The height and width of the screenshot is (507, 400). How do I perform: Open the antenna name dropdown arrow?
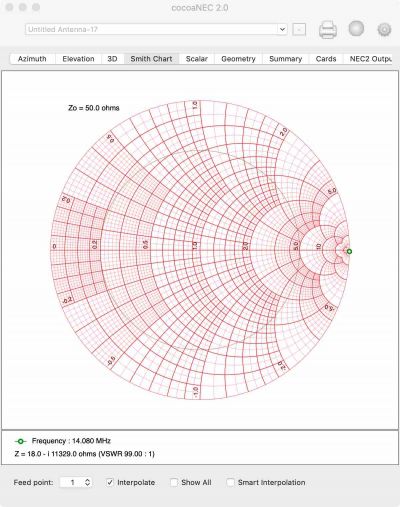282,29
